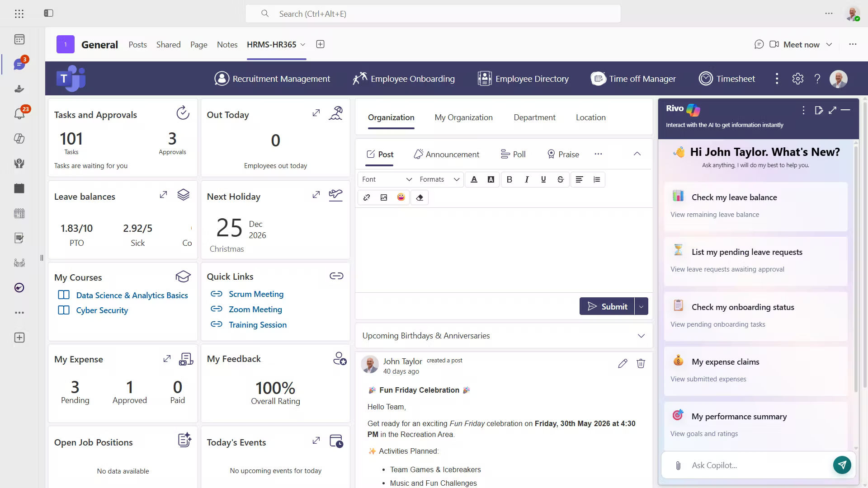Open the emoji picker in editor
Image resolution: width=868 pixels, height=488 pixels.
point(401,197)
